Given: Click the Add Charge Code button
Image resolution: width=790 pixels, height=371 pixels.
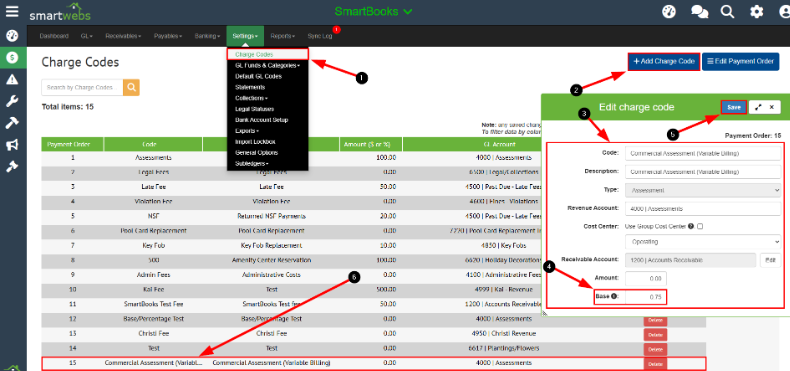Looking at the screenshot, I should click(x=664, y=61).
